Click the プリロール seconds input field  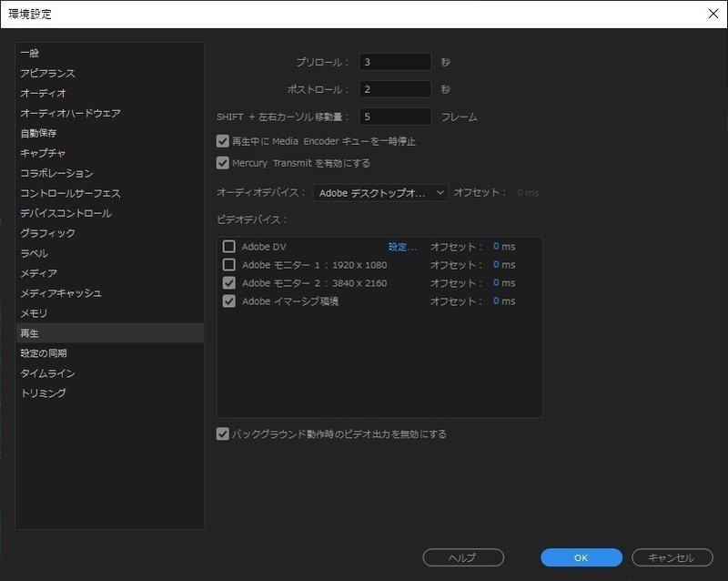398,61
